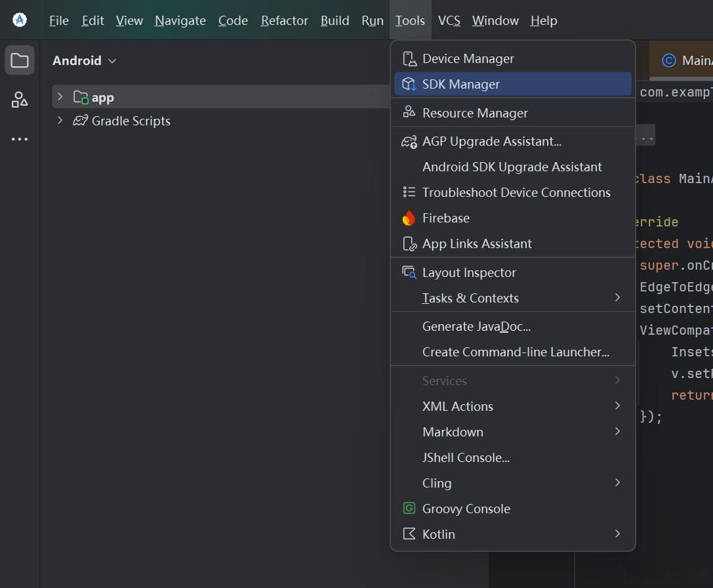Screen dimensions: 713x588
Task: Select Create Command-line Launcher... entry
Action: click(x=512, y=352)
